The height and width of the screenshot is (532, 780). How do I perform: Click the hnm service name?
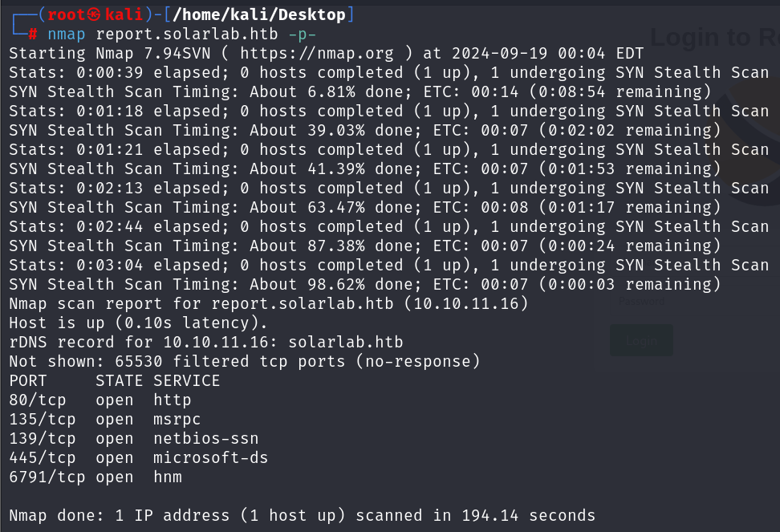168,477
